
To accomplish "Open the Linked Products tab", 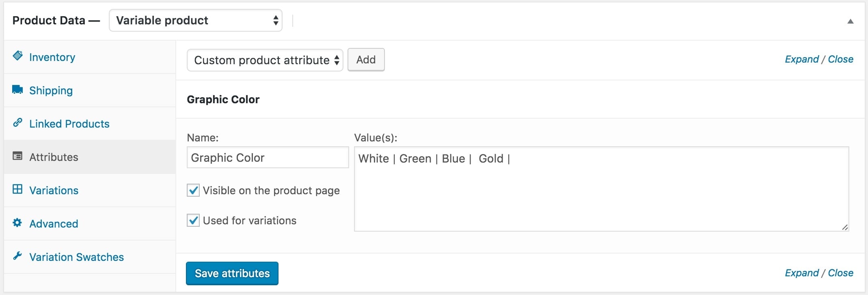I will 69,124.
